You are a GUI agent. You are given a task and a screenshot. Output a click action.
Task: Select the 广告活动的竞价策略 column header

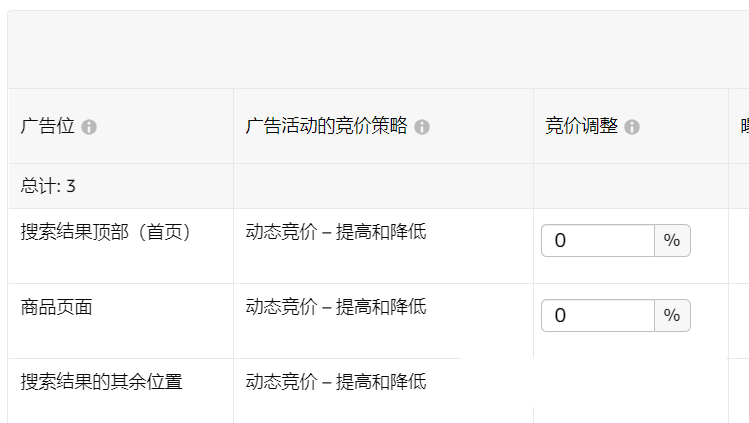[x=326, y=127]
